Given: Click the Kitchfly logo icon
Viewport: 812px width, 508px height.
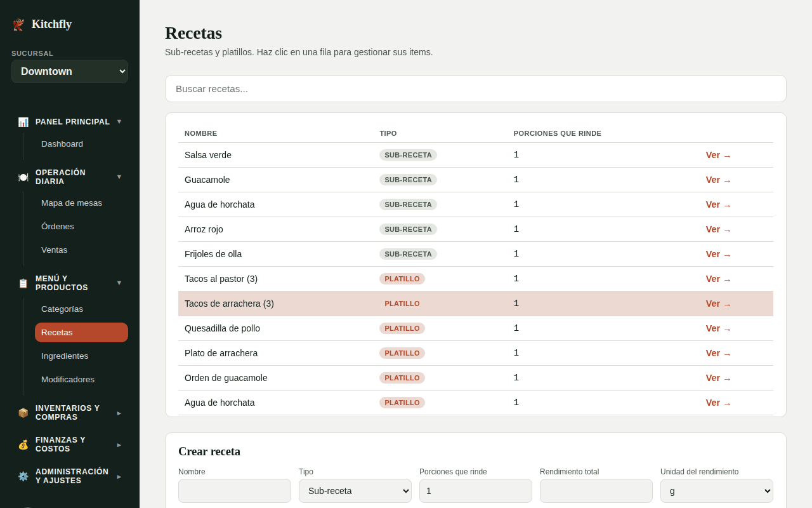Looking at the screenshot, I should pyautogui.click(x=18, y=24).
